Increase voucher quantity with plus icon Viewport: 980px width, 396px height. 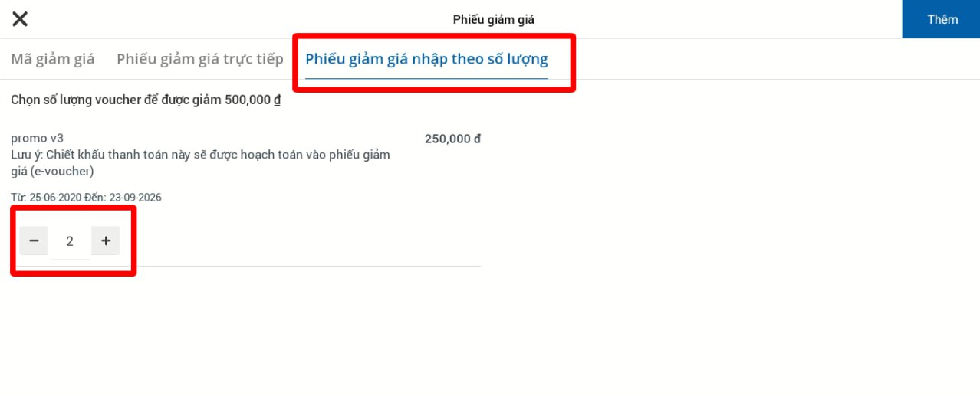coord(106,241)
